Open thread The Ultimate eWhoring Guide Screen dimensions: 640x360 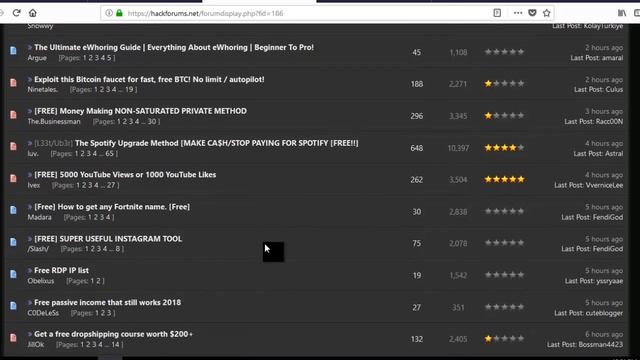(174, 47)
